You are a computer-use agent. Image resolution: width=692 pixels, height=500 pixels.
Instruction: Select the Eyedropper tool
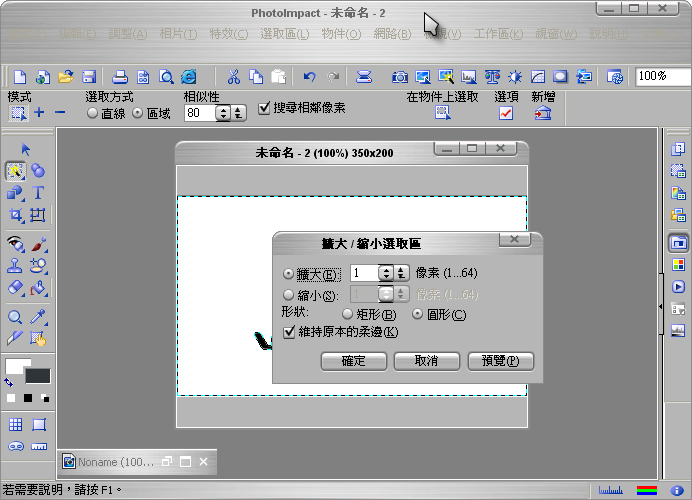point(38,316)
